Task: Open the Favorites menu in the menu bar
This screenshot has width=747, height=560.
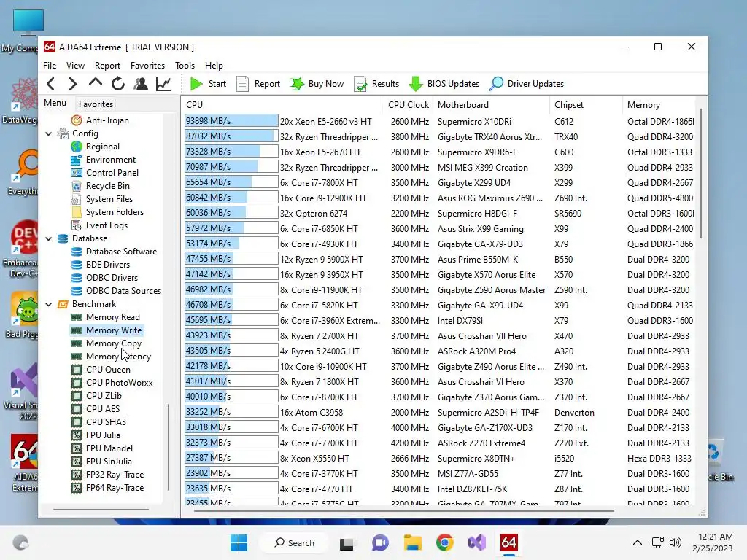Action: pos(147,65)
